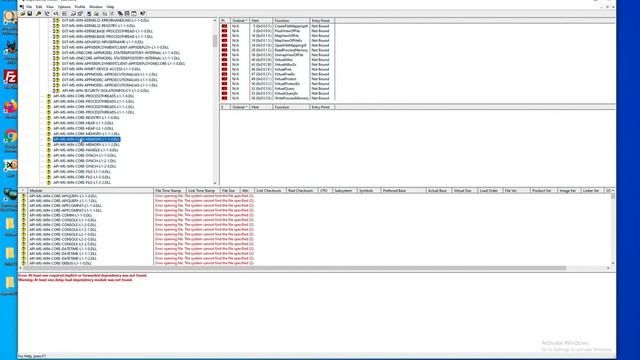Select API-MS-WIN-CORE-DEBUG-L1-1-0.DLL in the module list

tap(60, 263)
